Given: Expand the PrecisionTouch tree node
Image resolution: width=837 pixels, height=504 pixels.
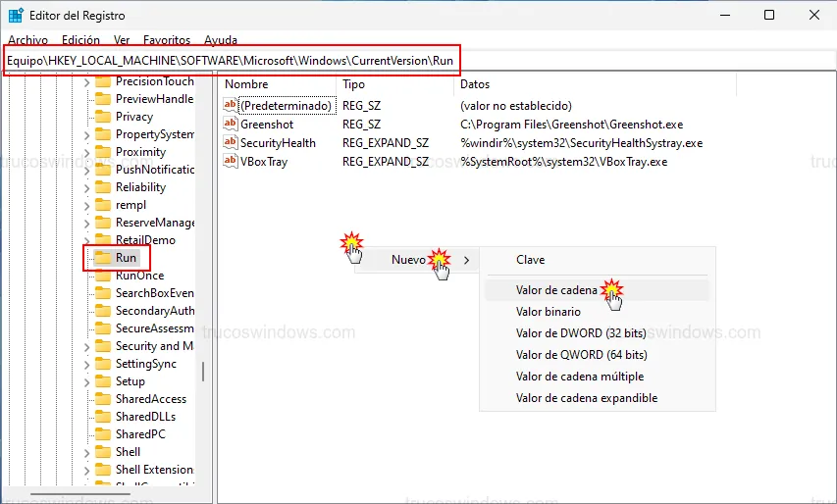Looking at the screenshot, I should [x=86, y=81].
